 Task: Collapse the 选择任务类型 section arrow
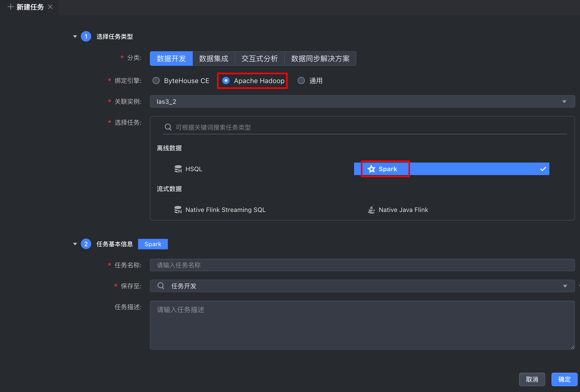tap(75, 37)
